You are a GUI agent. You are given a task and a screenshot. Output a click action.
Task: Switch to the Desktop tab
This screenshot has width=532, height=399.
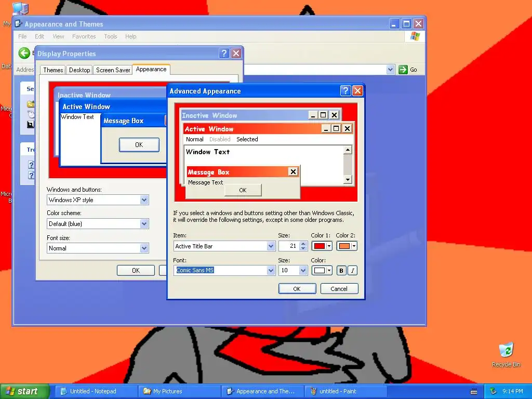pos(79,70)
